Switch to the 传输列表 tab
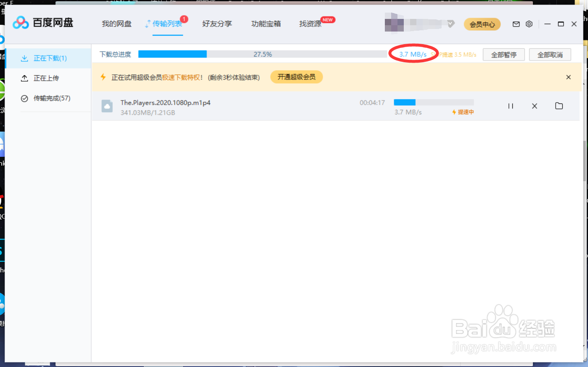The height and width of the screenshot is (367, 588). click(x=167, y=24)
